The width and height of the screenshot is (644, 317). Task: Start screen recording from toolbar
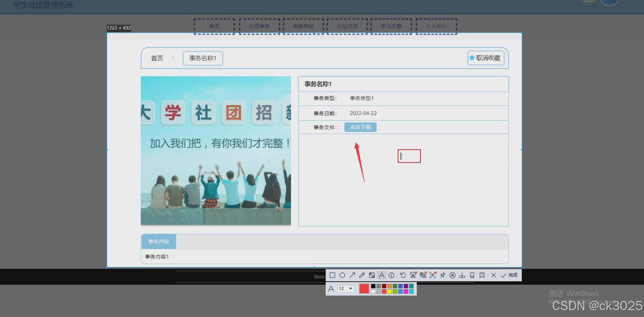pos(452,275)
